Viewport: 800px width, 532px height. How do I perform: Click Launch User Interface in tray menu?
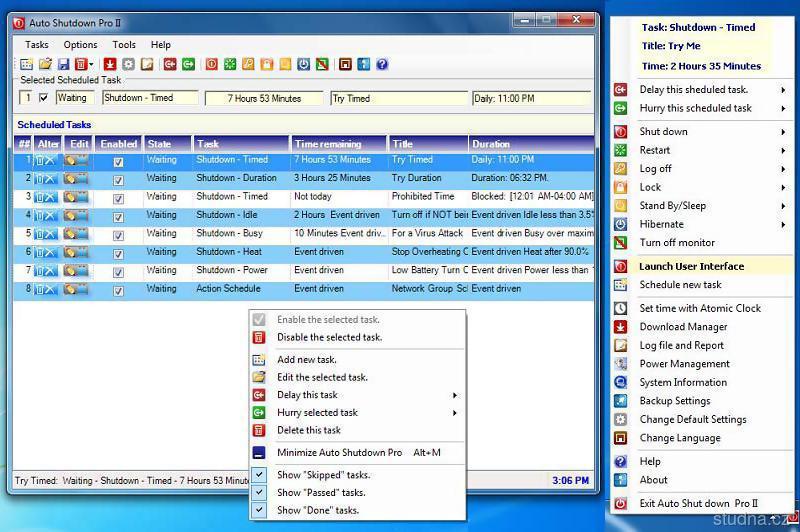[692, 266]
